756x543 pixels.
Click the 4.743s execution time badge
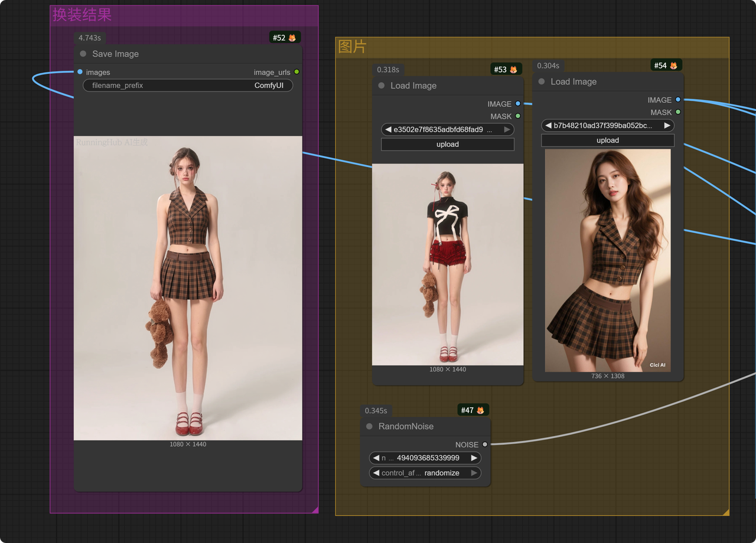(90, 38)
